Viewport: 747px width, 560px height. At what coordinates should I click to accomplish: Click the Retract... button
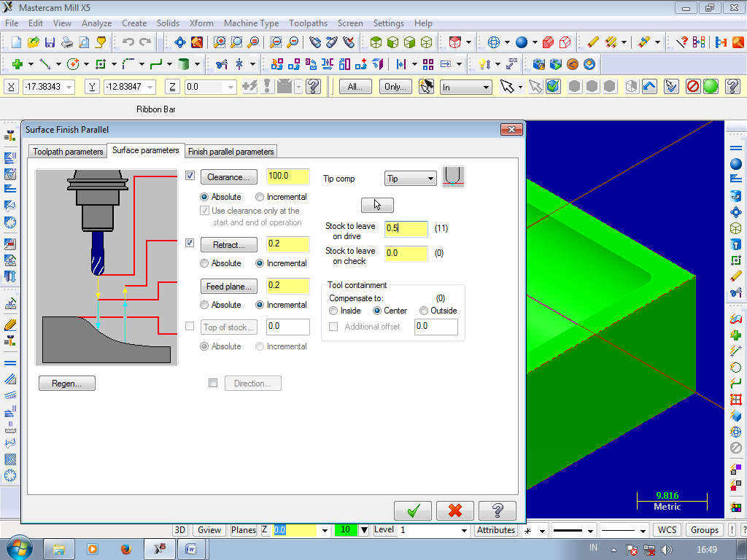coord(228,245)
